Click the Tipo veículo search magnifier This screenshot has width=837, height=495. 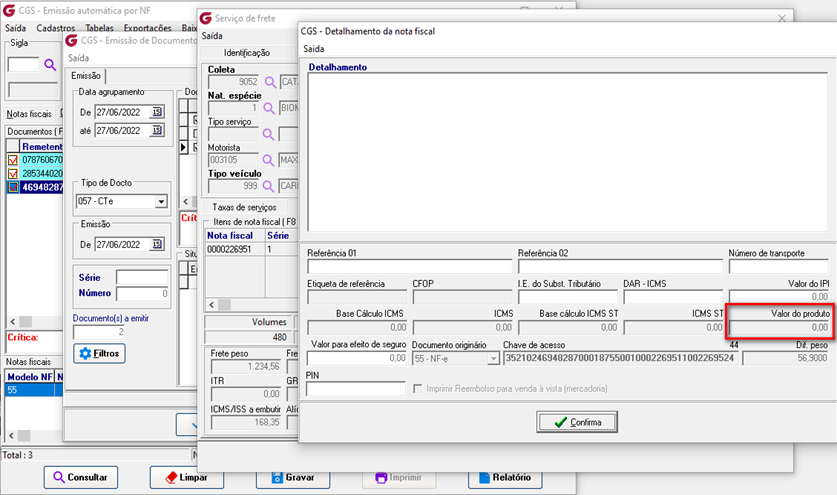click(x=269, y=186)
